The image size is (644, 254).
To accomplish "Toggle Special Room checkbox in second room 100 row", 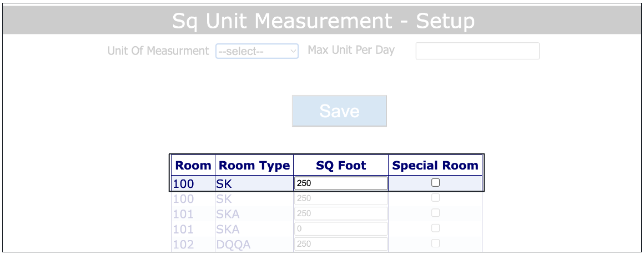I will (x=436, y=198).
